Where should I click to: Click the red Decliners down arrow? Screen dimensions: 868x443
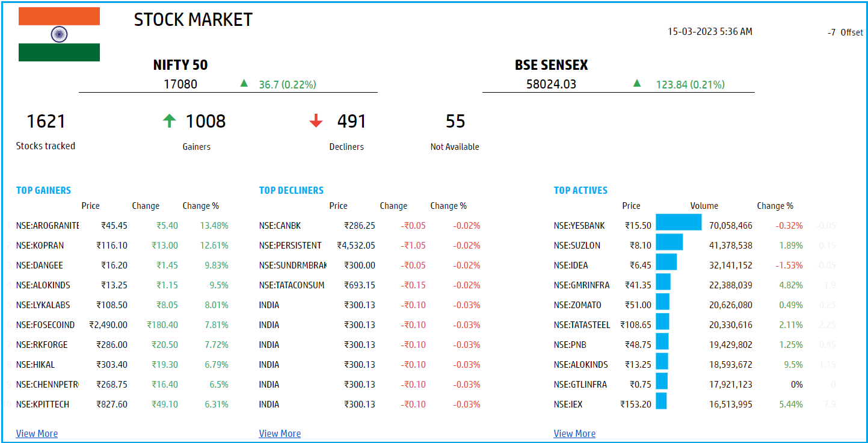[x=316, y=122]
